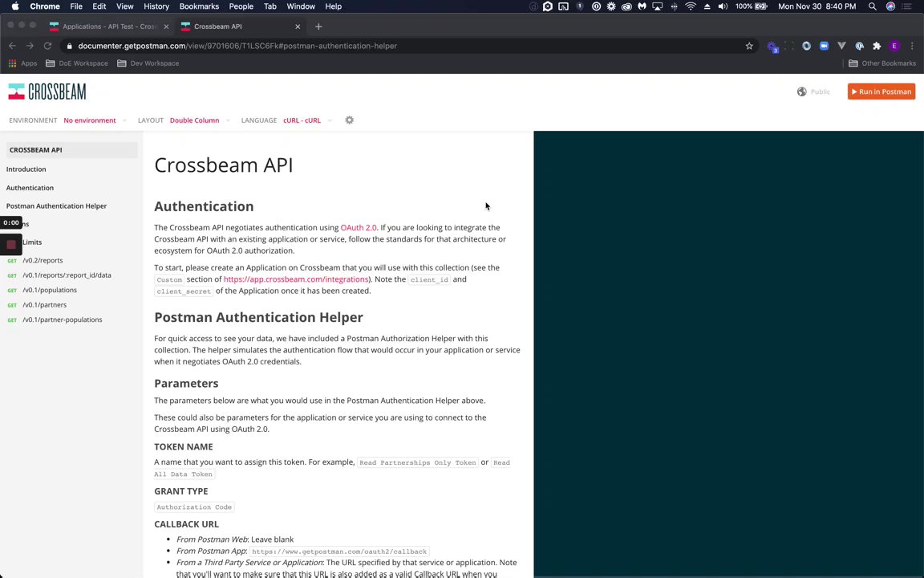Open Dev Workspace bookmarks folder
924x578 pixels.
click(x=148, y=63)
